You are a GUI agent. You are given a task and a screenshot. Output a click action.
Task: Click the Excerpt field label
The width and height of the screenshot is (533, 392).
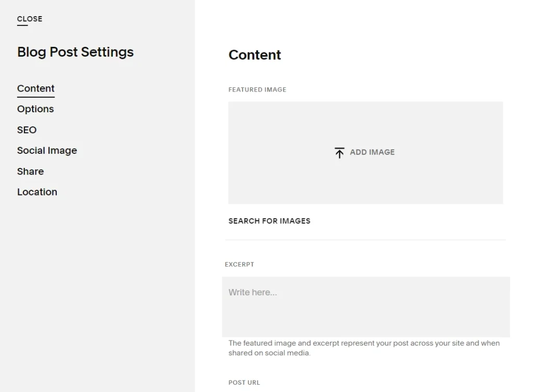point(239,265)
